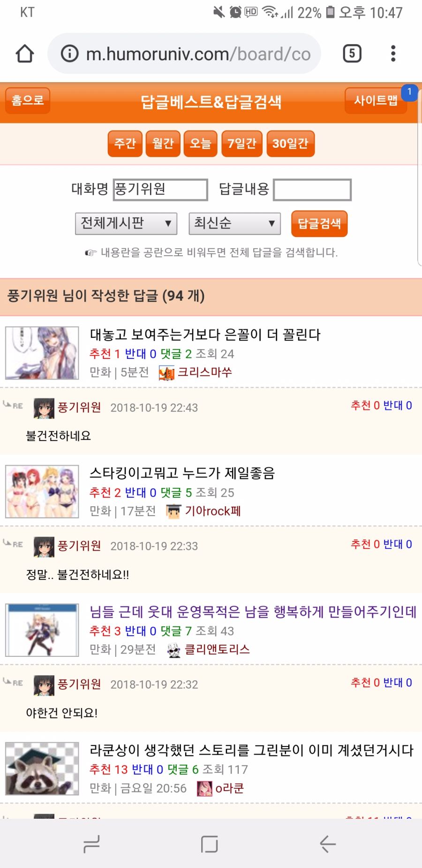Focus the 답글내용 input field
Viewport: 422px width, 868px height.
click(312, 190)
